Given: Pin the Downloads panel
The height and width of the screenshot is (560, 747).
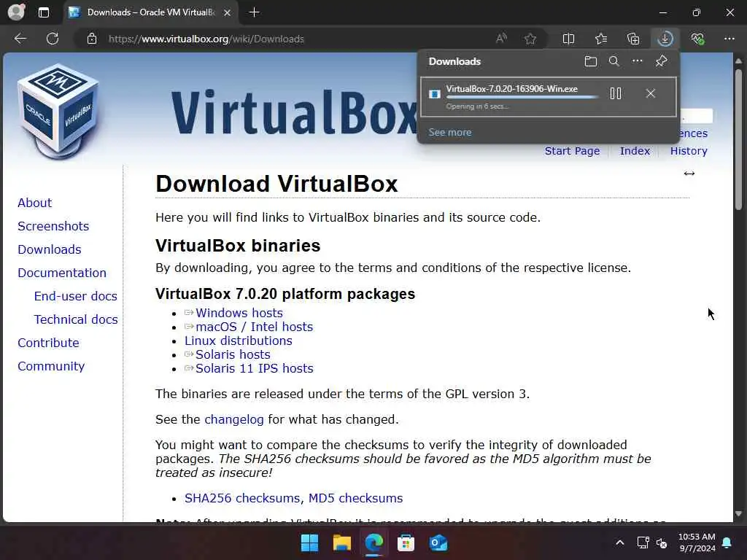Looking at the screenshot, I should pos(661,61).
